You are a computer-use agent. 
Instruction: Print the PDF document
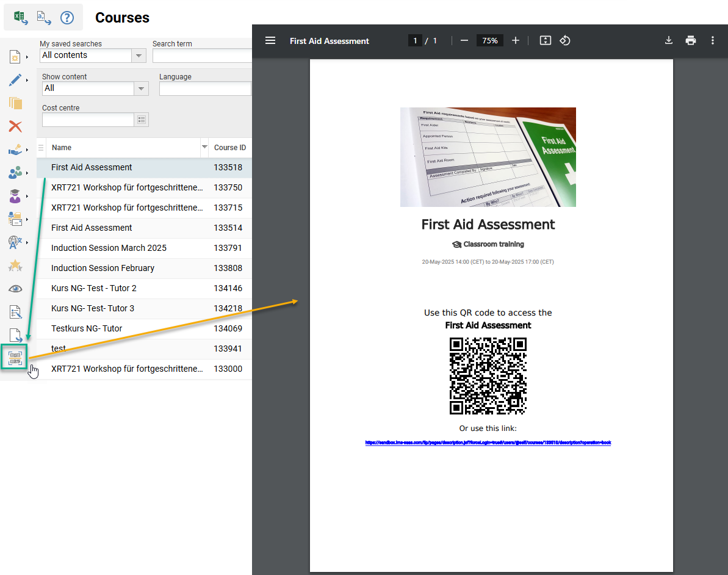(x=690, y=40)
